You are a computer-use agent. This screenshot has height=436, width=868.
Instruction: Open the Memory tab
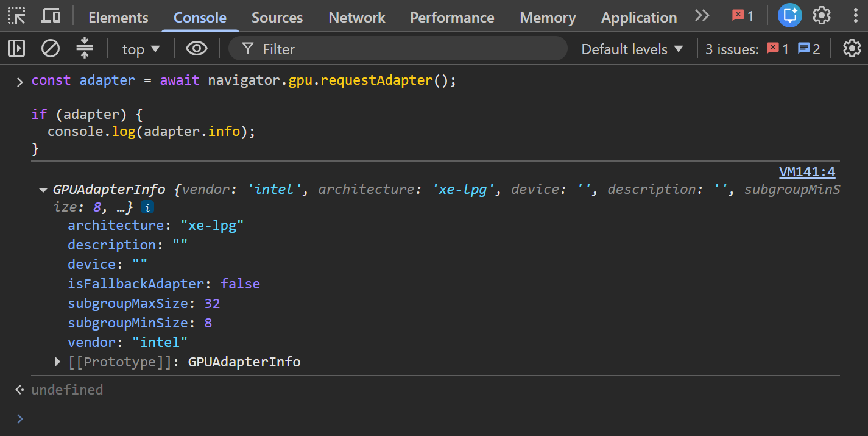pyautogui.click(x=548, y=18)
